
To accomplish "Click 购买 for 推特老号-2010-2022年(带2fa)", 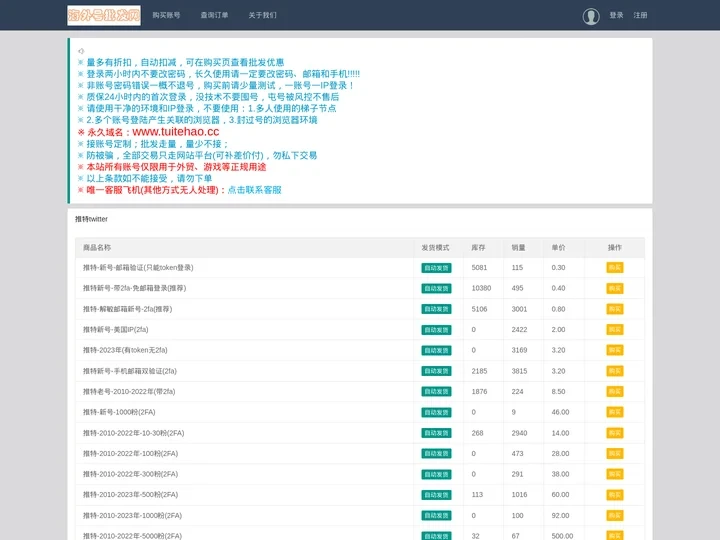I will (x=614, y=392).
